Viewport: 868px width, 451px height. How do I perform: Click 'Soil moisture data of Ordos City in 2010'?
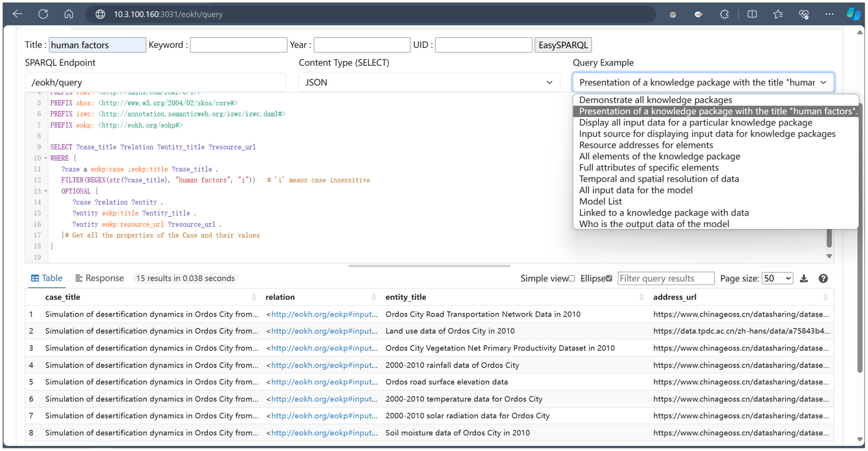click(458, 433)
